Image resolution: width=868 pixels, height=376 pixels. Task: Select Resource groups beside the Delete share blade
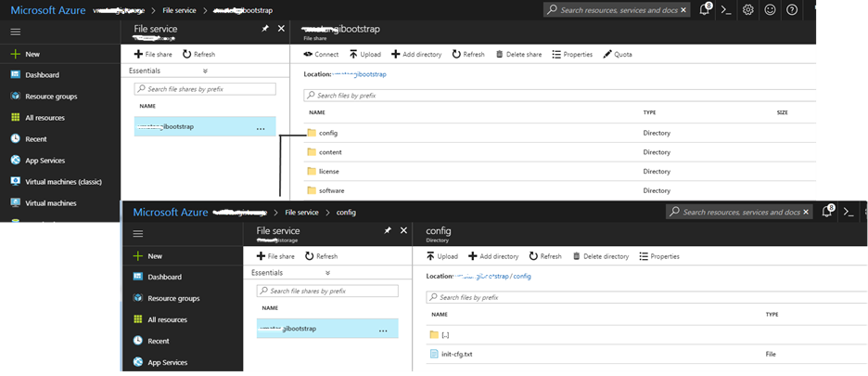[x=50, y=97]
